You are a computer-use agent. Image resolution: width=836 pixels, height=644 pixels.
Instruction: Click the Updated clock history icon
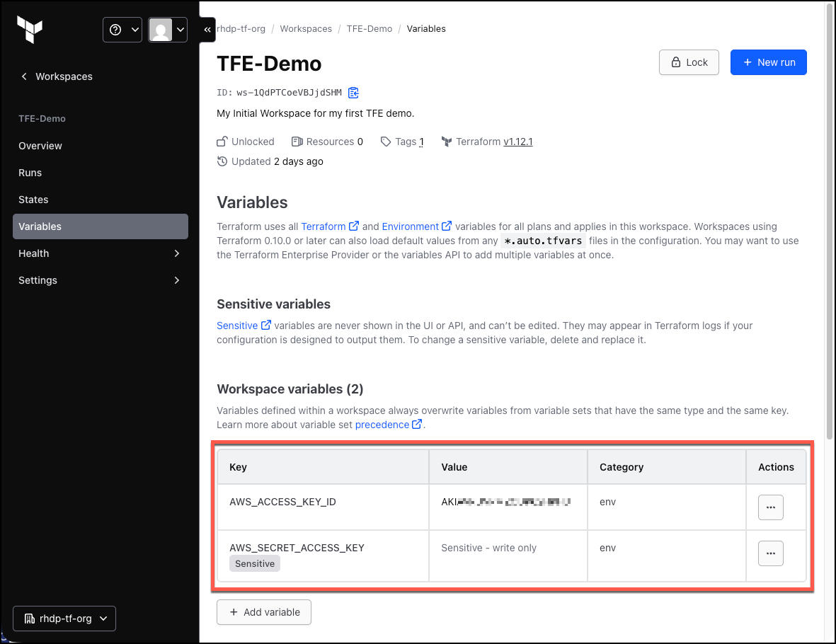point(222,161)
